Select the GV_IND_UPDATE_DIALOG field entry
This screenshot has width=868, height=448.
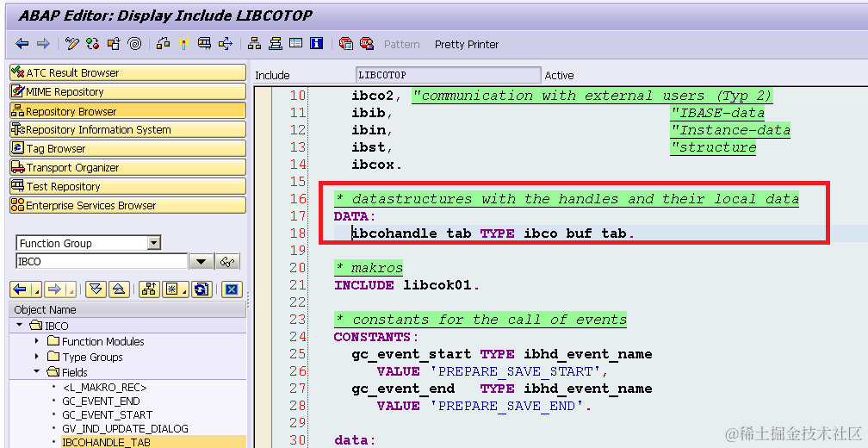pyautogui.click(x=125, y=429)
